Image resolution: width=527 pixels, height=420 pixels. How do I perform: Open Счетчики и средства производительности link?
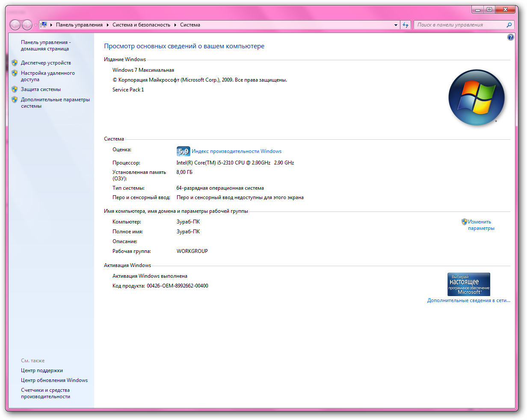45,393
